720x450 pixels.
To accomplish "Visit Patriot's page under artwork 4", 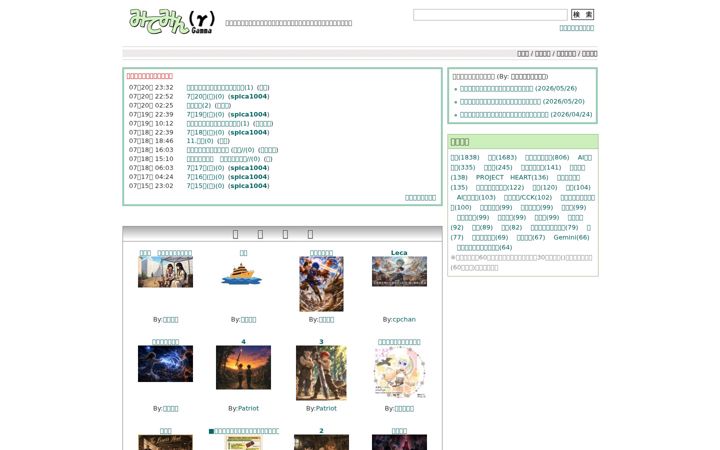I will point(248,409).
